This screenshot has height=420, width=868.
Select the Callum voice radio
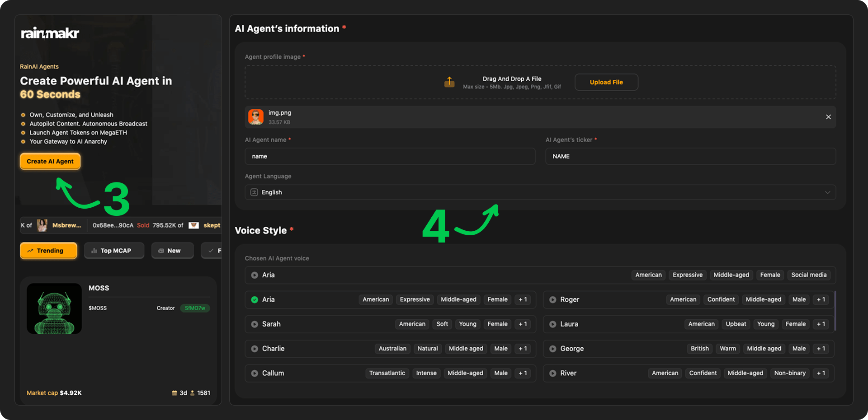point(255,373)
